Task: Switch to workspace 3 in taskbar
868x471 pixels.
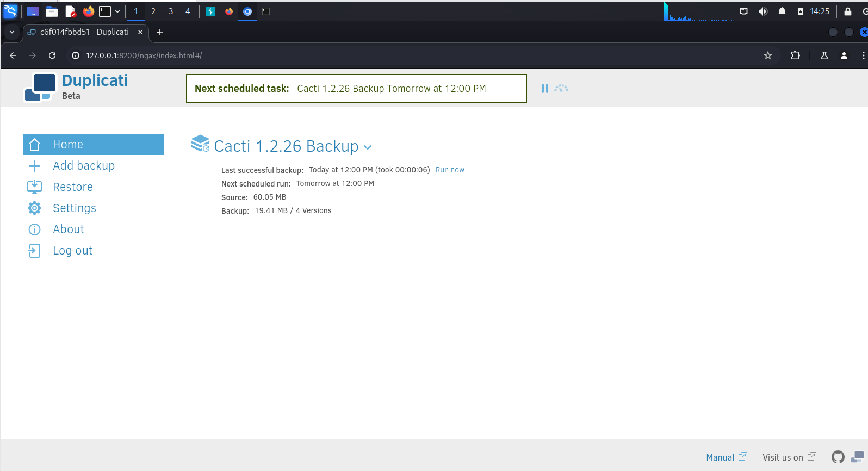Action: [171, 11]
